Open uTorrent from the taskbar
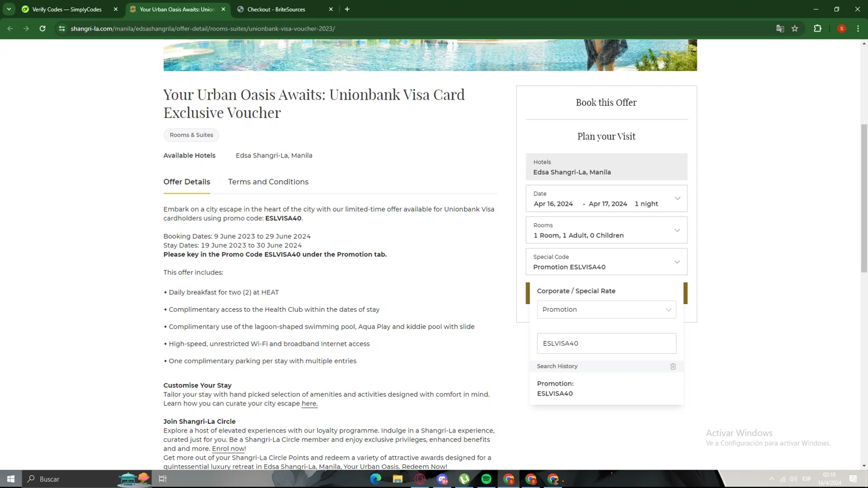Image resolution: width=868 pixels, height=488 pixels. pyautogui.click(x=464, y=479)
